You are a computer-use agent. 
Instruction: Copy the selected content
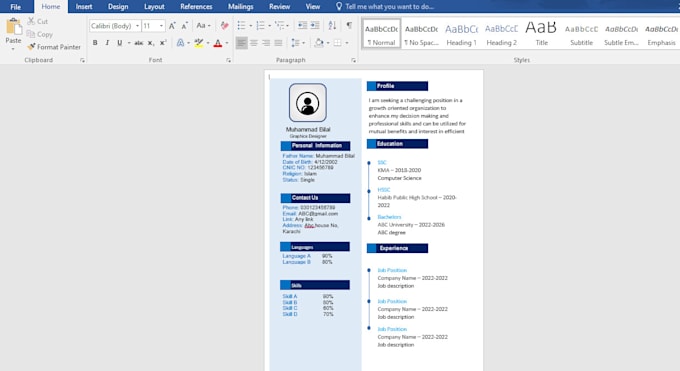[39, 34]
